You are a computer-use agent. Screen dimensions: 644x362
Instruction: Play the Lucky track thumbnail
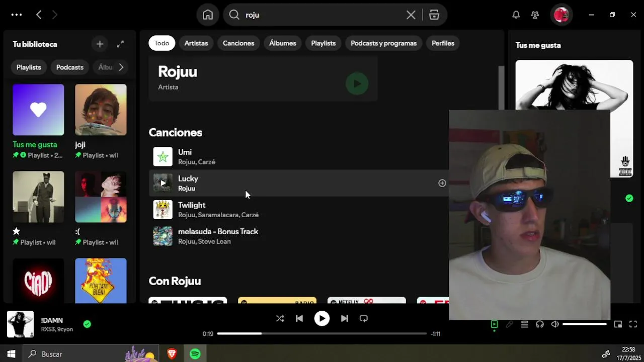pos(163,183)
